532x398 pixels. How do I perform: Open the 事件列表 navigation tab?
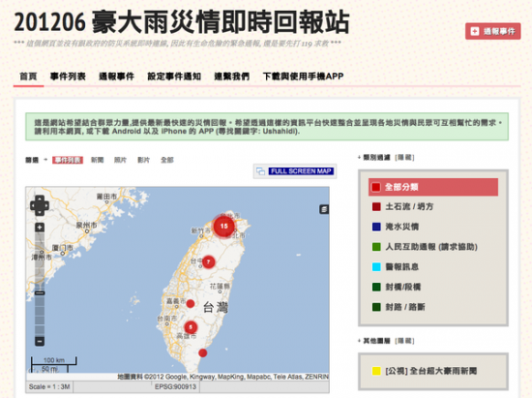coord(68,77)
